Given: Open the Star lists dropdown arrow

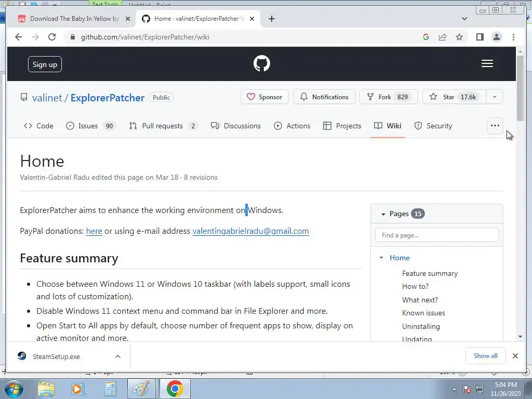Looking at the screenshot, I should coord(495,97).
